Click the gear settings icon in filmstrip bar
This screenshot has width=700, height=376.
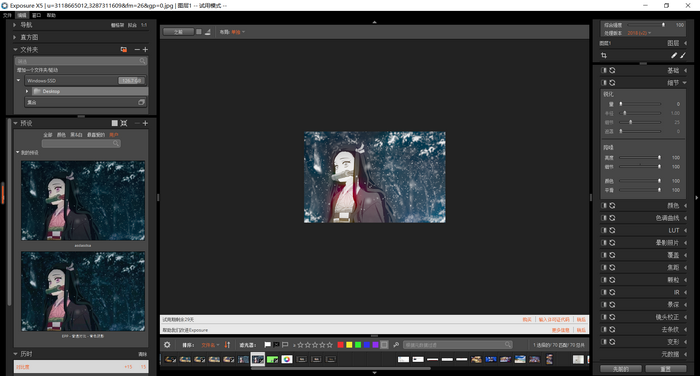pyautogui.click(x=167, y=345)
